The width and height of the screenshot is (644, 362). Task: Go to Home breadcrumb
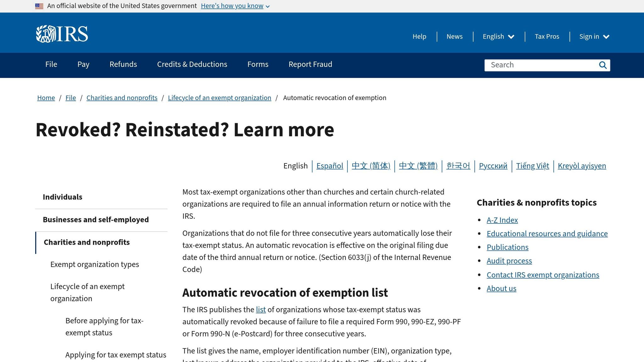(x=46, y=98)
